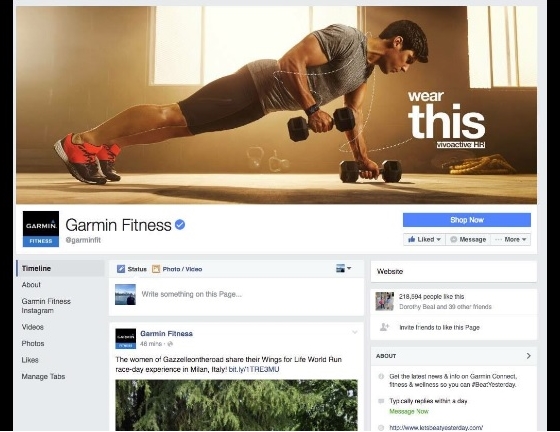Click the Write something on this Page field
Image resolution: width=560 pixels, height=432 pixels.
(x=236, y=295)
